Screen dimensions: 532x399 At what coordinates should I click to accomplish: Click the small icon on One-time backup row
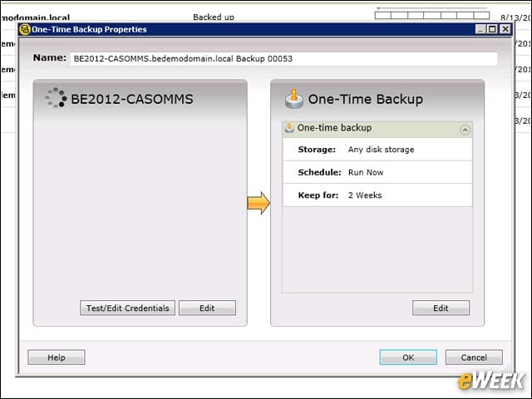coord(289,128)
